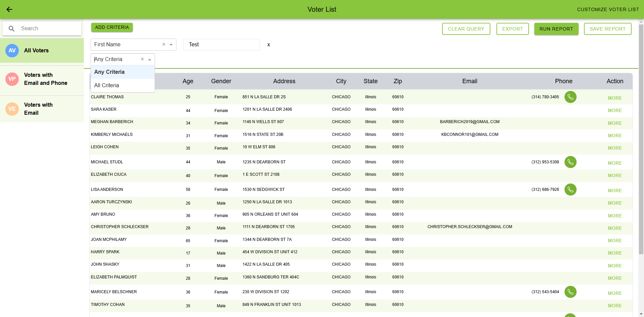Select Any Criteria from the open dropdown

109,72
